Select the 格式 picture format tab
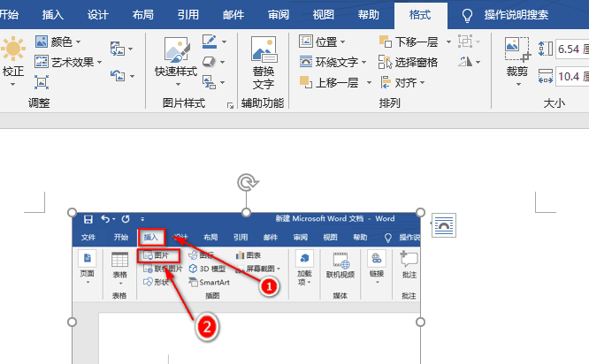 tap(420, 15)
